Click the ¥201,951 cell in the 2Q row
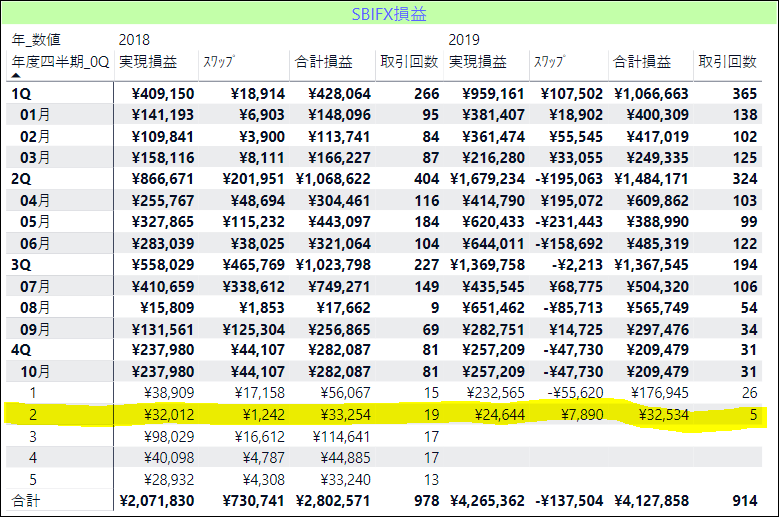This screenshot has height=517, width=779. click(x=253, y=179)
